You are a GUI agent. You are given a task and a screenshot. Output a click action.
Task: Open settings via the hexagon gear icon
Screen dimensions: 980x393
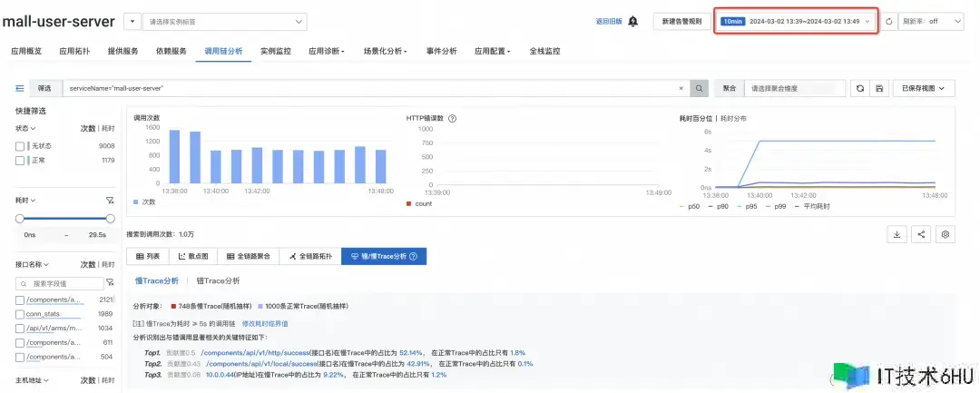pos(946,234)
